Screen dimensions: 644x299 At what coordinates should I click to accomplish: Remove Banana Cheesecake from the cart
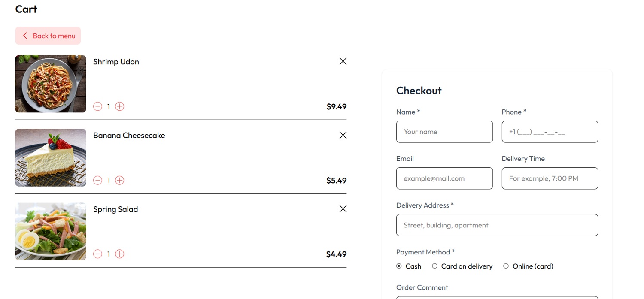(343, 135)
